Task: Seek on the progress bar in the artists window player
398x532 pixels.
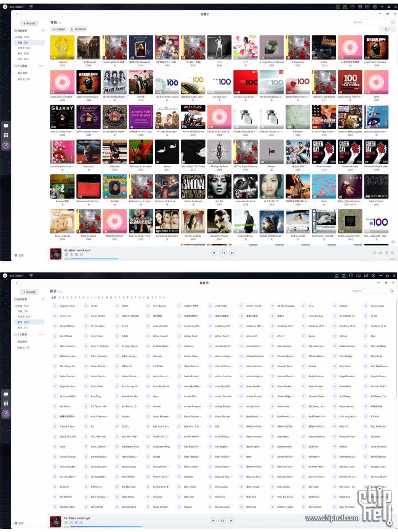Action: coord(229,527)
